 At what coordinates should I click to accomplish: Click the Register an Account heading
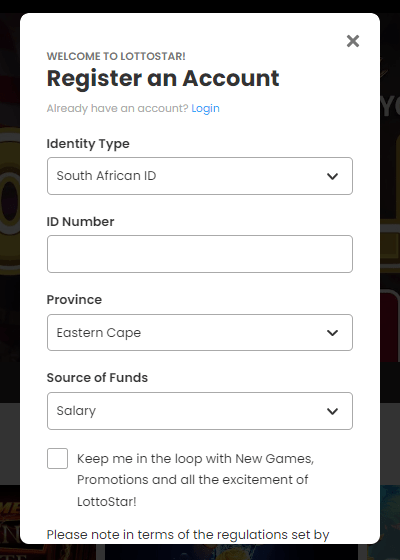pos(163,78)
